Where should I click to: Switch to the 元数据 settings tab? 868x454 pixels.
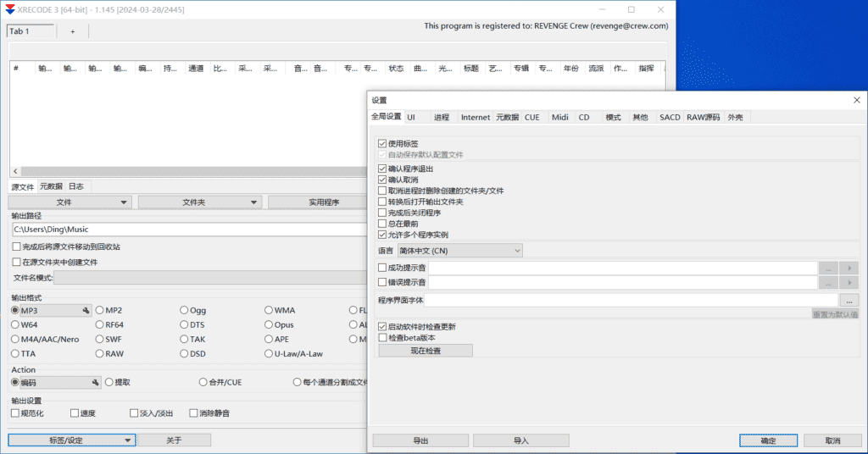(507, 118)
